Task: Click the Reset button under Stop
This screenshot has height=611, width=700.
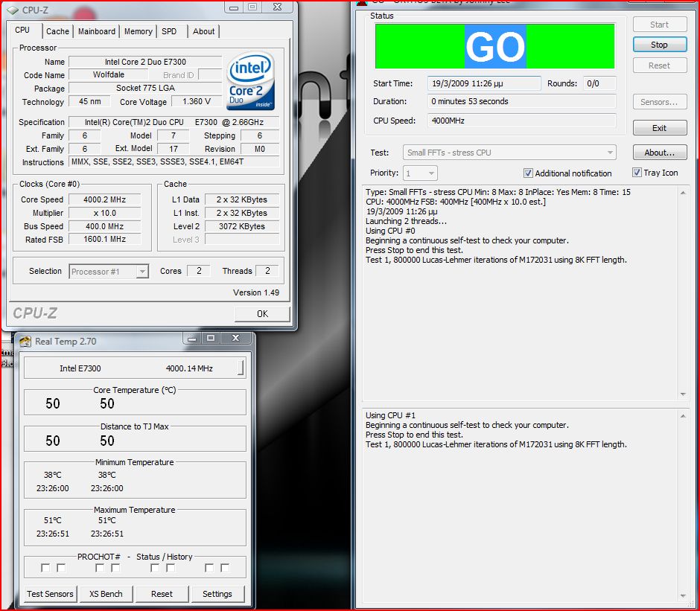Action: point(659,65)
